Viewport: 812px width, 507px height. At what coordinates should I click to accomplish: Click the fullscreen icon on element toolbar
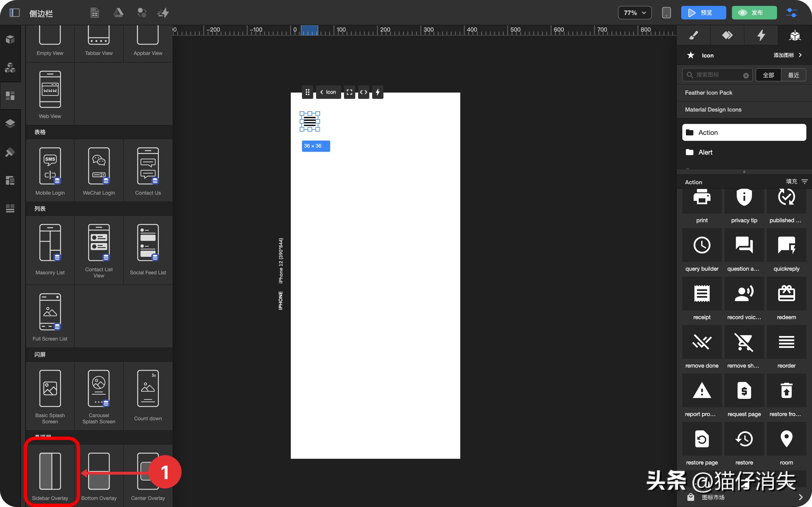tap(349, 92)
